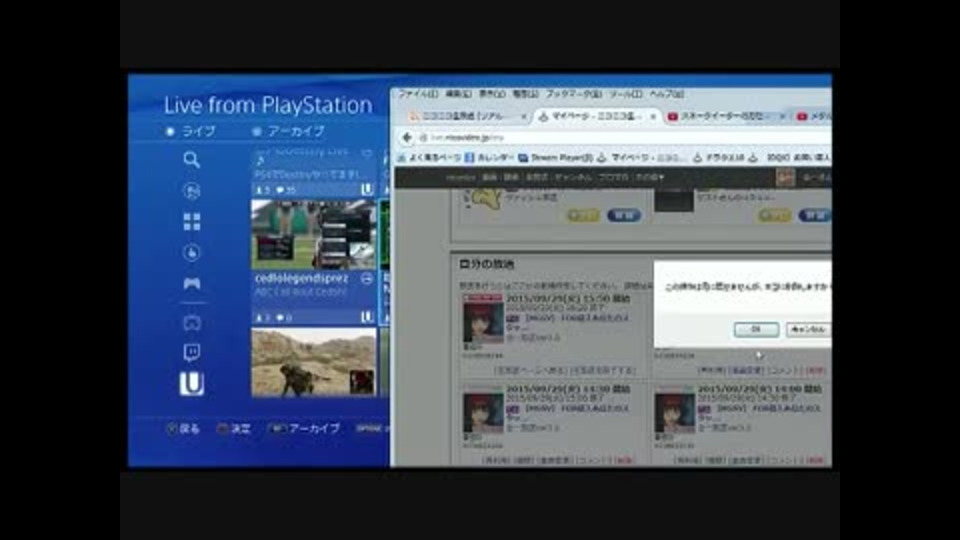Expand the その他 dropdown in niconico header
The width and height of the screenshot is (960, 540).
tap(650, 178)
